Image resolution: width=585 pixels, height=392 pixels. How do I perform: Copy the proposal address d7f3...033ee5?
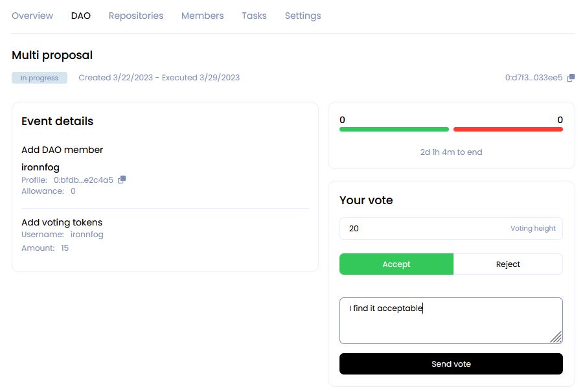(x=571, y=78)
